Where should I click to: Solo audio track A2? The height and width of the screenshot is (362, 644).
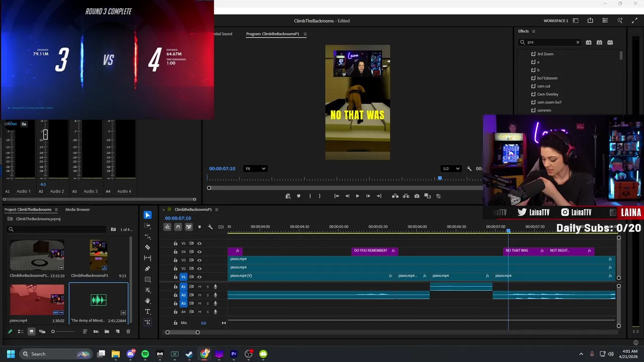[x=207, y=295]
